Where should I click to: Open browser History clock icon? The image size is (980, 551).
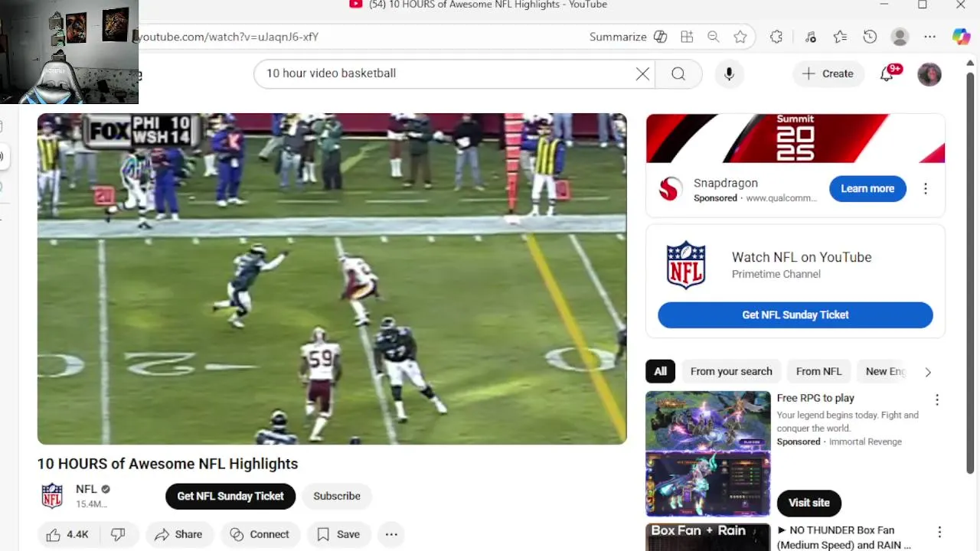coord(870,37)
